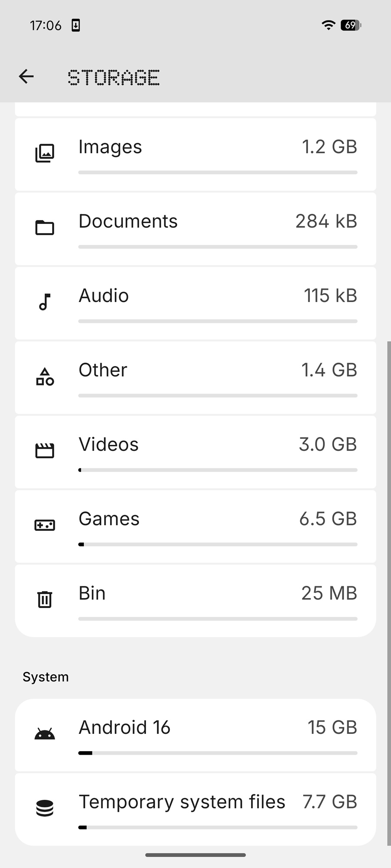
Task: Tap the Other shapes icon
Action: pos(45,376)
